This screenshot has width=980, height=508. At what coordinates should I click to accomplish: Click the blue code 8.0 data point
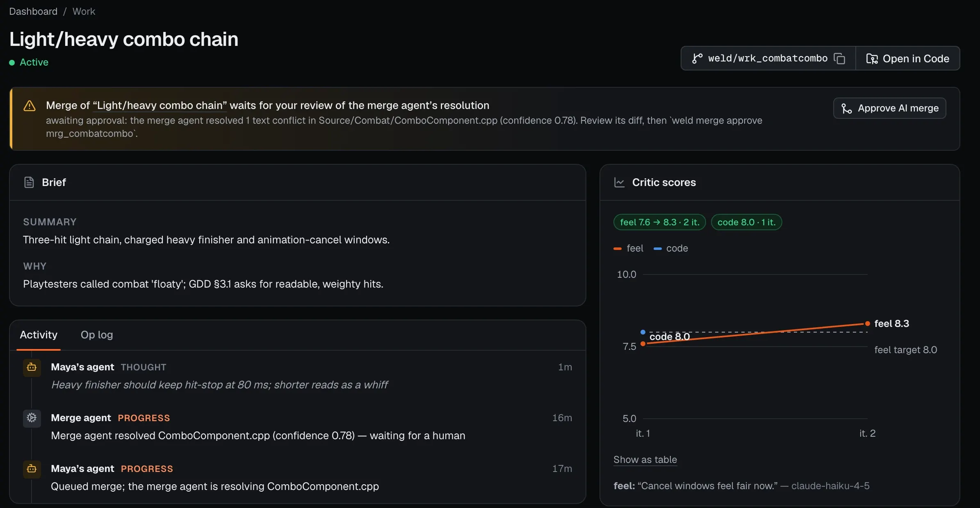tap(643, 332)
